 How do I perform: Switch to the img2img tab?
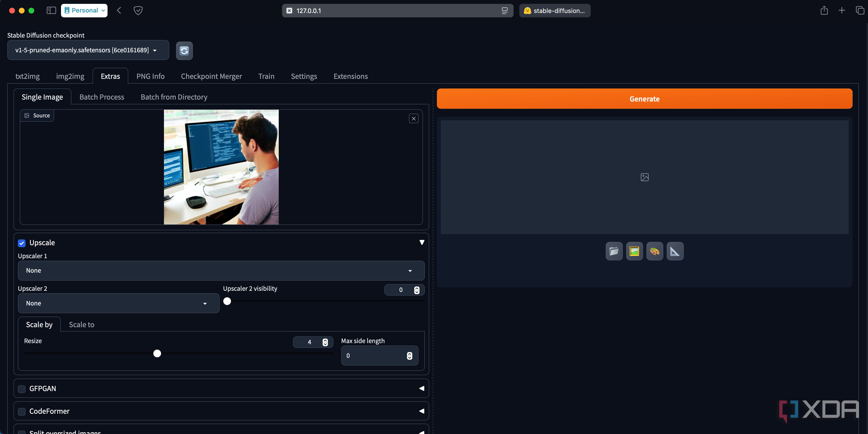[x=70, y=76]
